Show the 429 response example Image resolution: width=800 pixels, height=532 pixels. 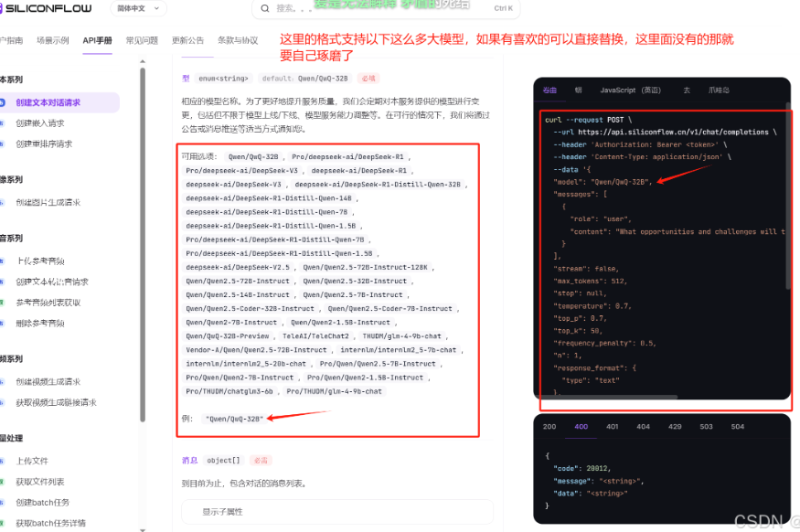(675, 426)
